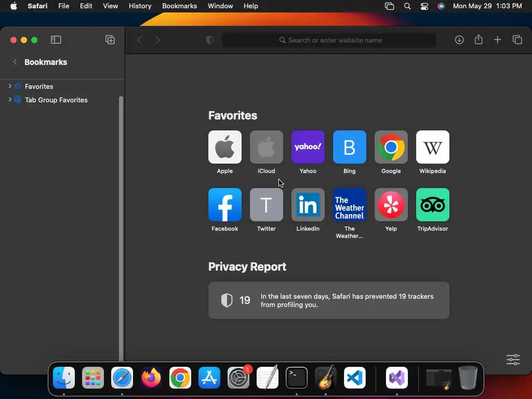Screen dimensions: 532x399
Task: Select Tab Group Favorites in sidebar
Action: (56, 100)
